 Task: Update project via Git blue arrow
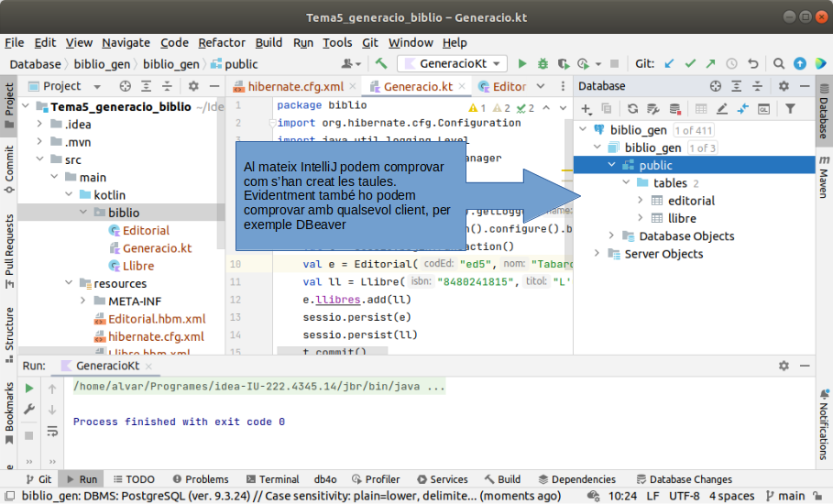click(x=669, y=64)
